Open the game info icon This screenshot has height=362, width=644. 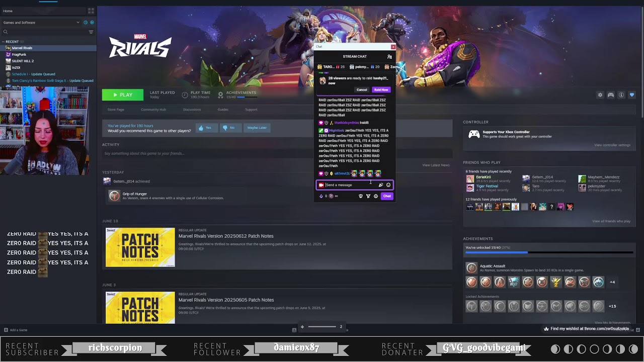click(621, 95)
